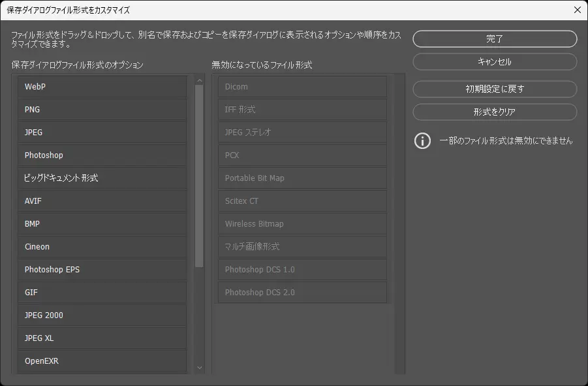Click scroll down arrow of format list

(x=200, y=368)
